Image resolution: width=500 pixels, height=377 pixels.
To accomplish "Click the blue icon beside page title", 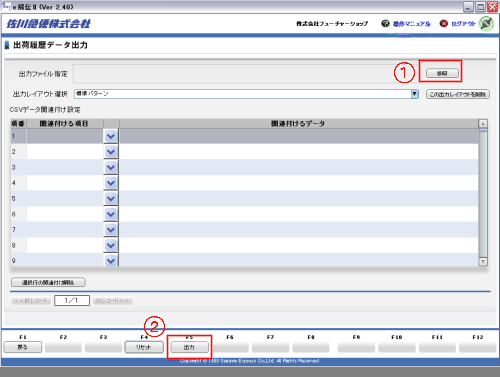I will (7, 45).
